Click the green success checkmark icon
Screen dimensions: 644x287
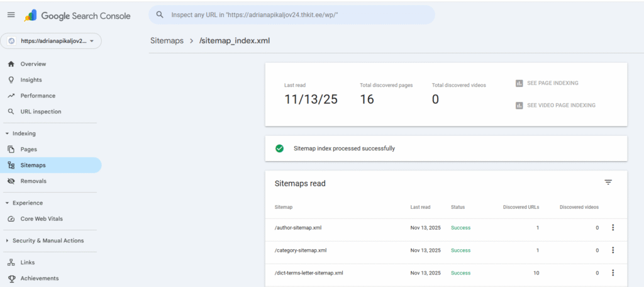(279, 149)
